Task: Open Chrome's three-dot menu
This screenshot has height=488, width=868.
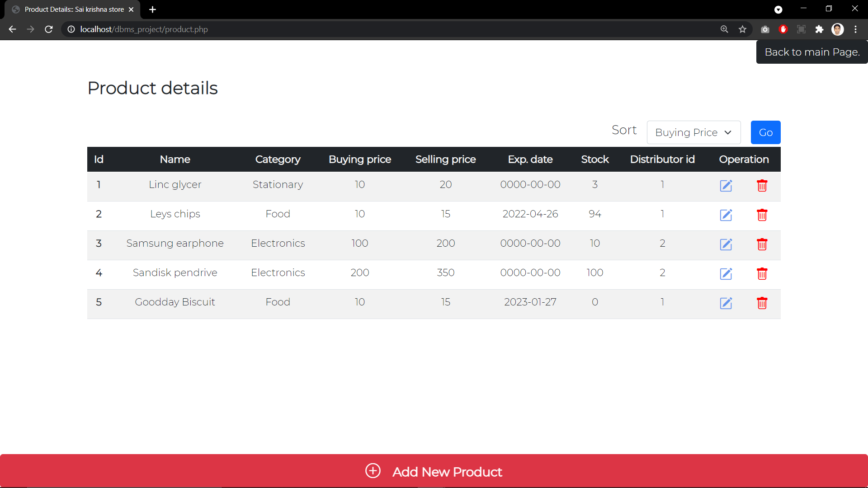Action: [x=856, y=29]
